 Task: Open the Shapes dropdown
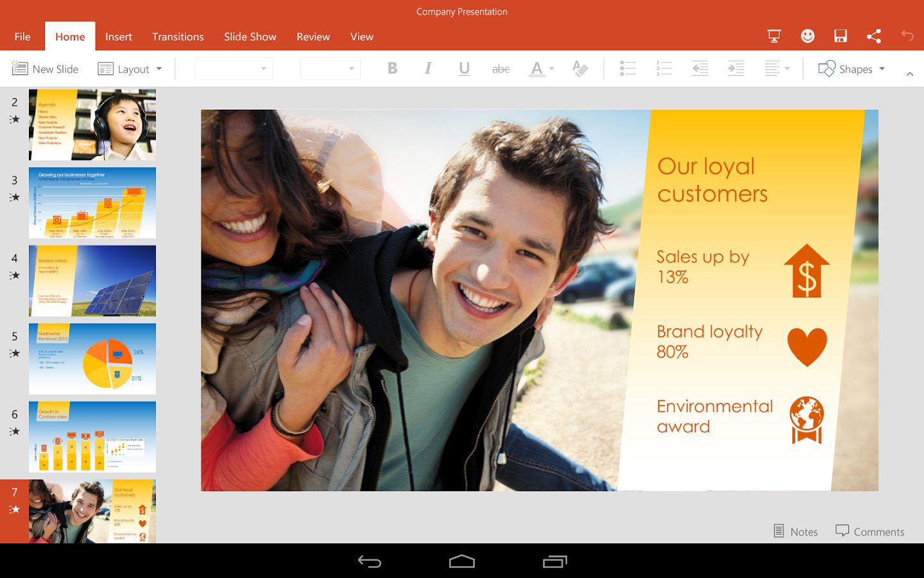[851, 68]
